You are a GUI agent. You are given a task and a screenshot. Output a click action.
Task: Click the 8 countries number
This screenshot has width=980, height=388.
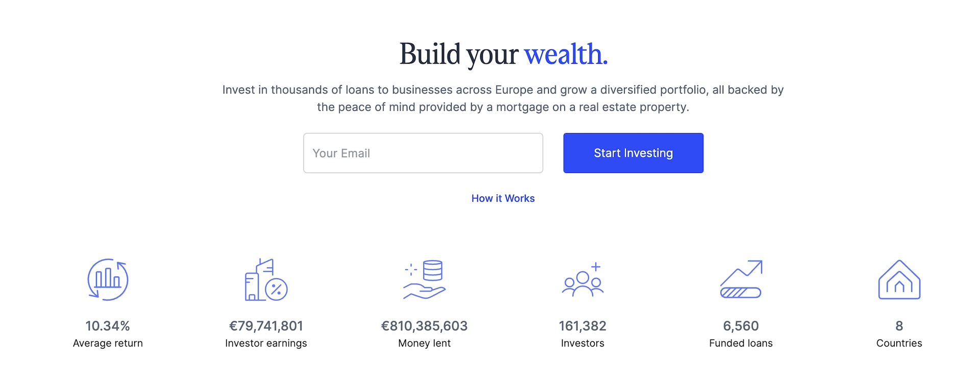899,326
